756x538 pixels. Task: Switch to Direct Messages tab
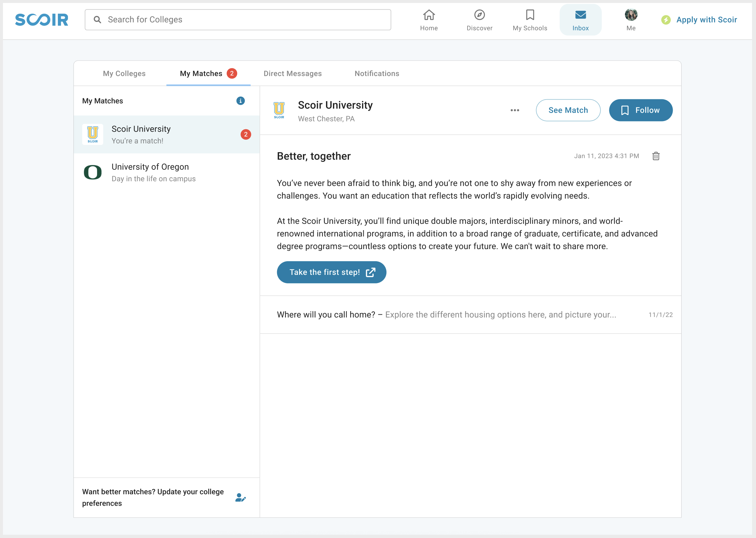(x=292, y=73)
